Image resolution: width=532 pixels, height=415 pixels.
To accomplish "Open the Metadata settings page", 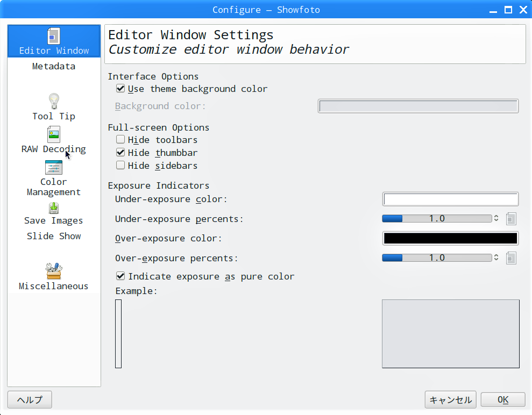I will (54, 66).
